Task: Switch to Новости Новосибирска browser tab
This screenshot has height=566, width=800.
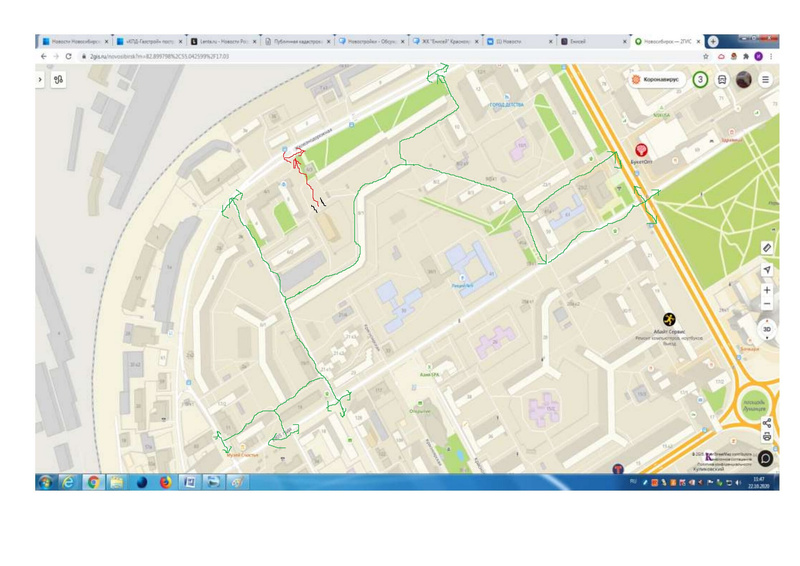Action: point(74,41)
